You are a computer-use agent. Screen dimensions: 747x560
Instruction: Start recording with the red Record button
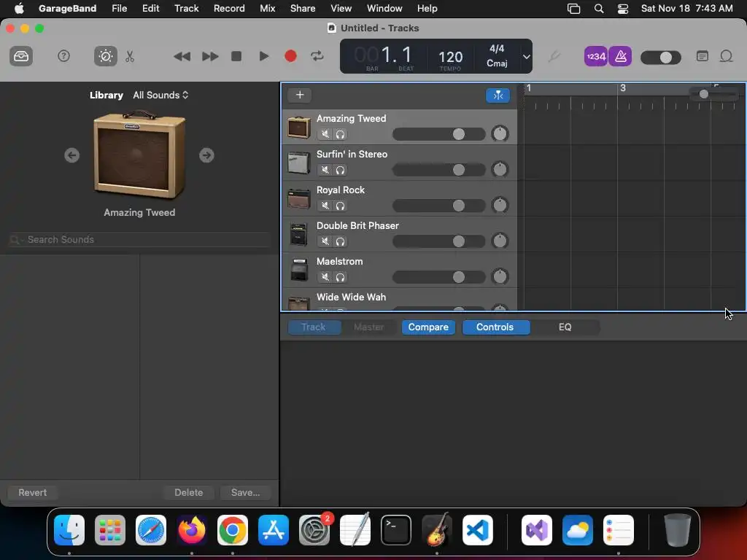pos(290,57)
